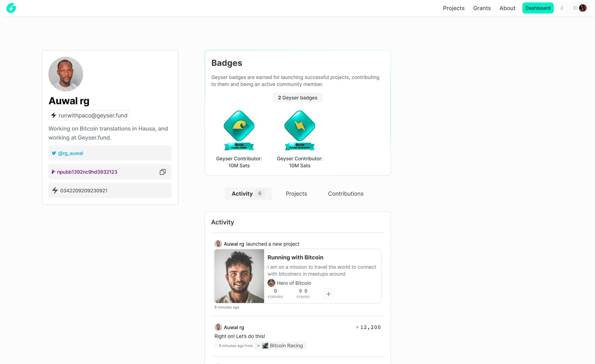Switch to profile Projects tab
Image resolution: width=595 pixels, height=364 pixels.
[x=296, y=194]
